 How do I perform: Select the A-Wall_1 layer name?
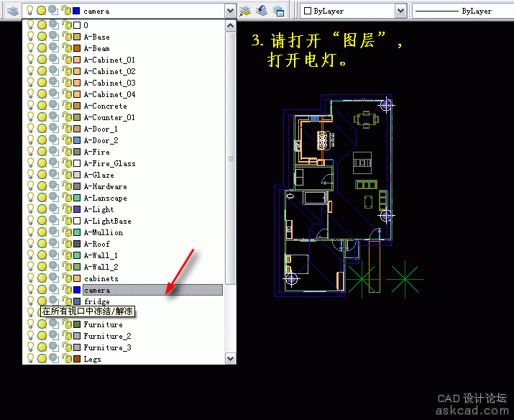point(101,255)
